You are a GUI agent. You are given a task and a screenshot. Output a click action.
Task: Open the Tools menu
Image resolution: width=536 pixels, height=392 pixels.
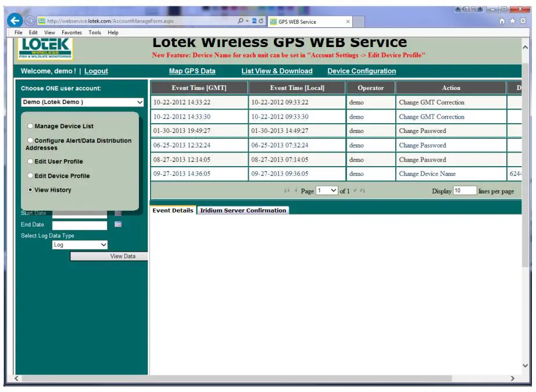tap(94, 33)
